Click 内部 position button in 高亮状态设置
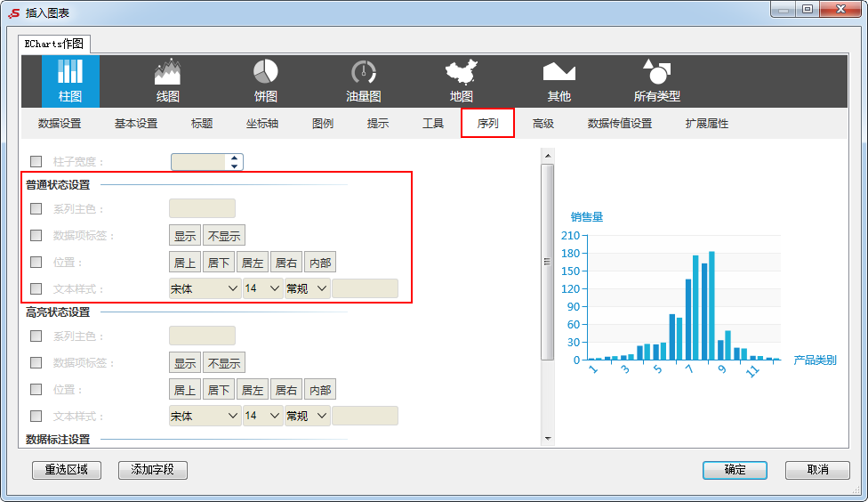868x502 pixels. 320,390
